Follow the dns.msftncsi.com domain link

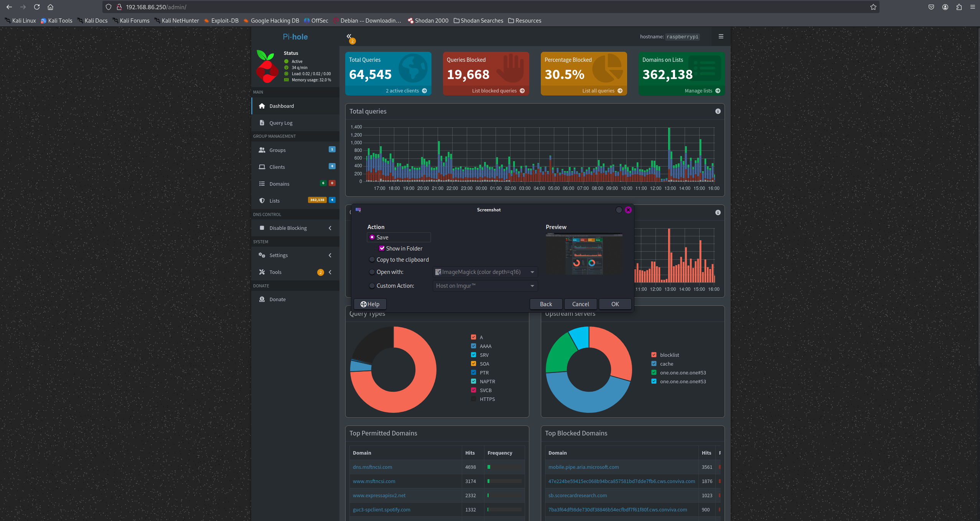372,467
